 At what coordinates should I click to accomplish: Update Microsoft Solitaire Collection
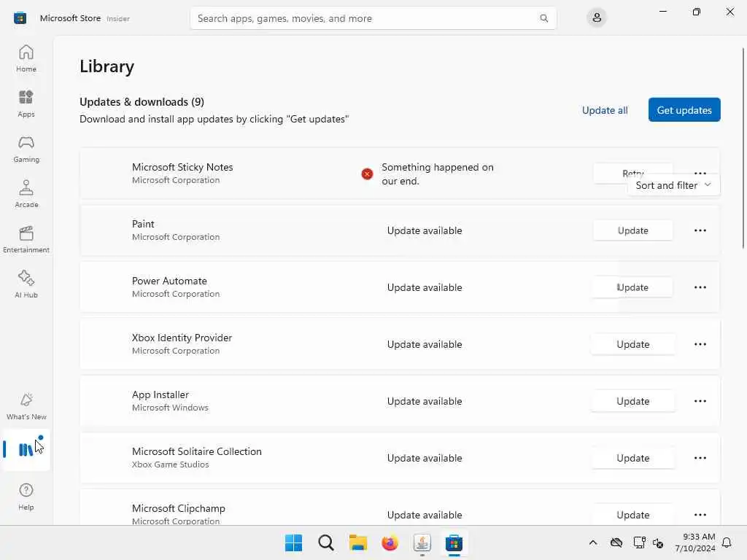tap(632, 458)
